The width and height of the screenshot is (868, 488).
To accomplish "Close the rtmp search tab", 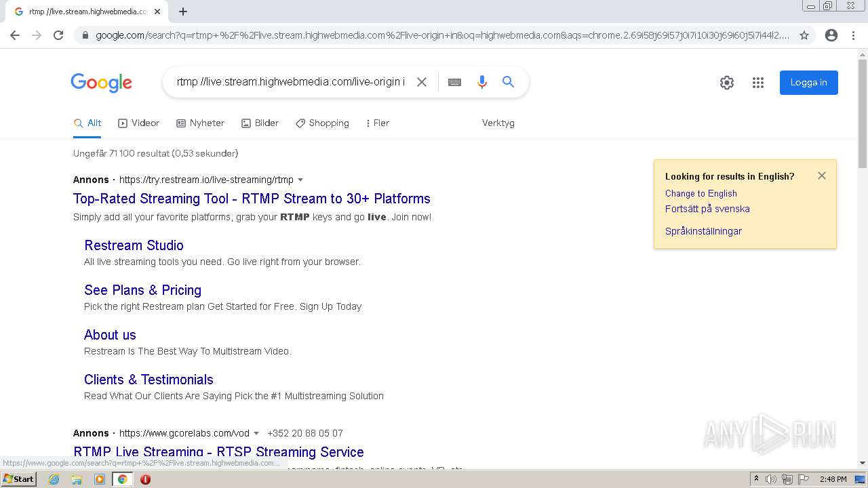I will (x=157, y=12).
